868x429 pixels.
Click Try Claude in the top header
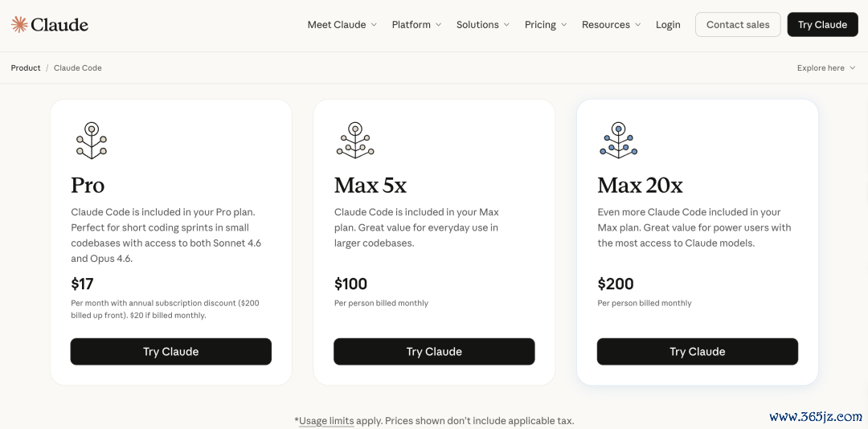point(823,24)
